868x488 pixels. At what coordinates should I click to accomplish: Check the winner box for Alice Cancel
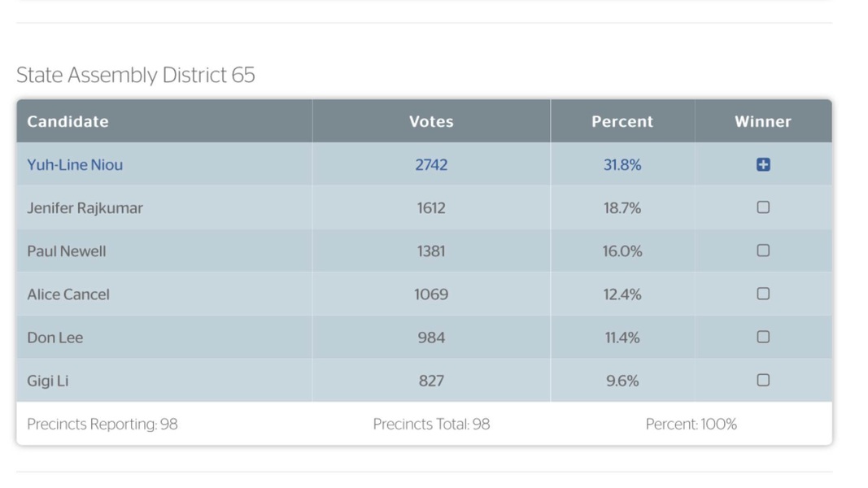click(763, 294)
